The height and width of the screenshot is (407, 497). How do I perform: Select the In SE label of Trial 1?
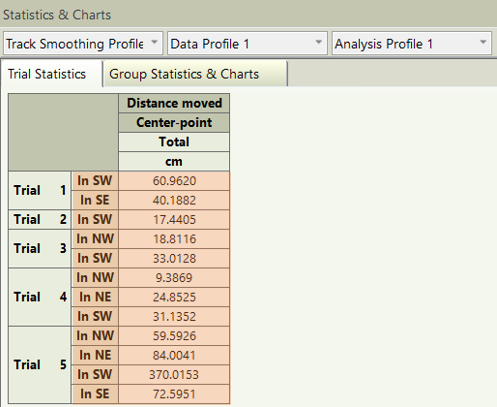(x=95, y=200)
